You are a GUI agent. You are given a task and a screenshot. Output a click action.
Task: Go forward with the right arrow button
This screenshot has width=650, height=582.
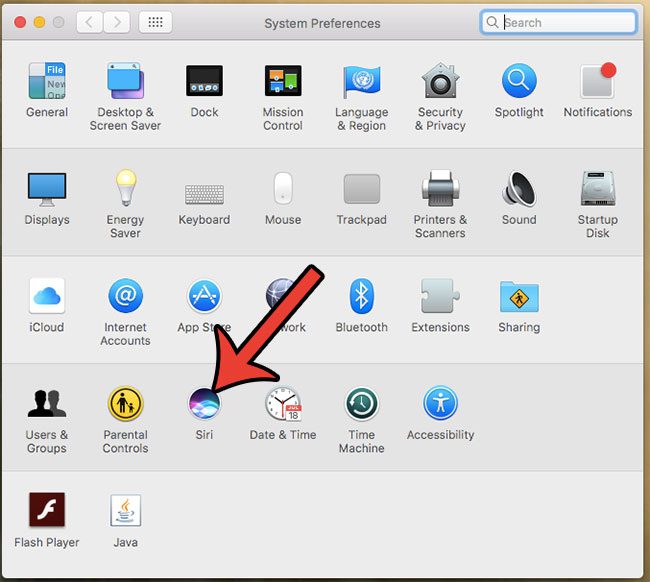coord(117,22)
